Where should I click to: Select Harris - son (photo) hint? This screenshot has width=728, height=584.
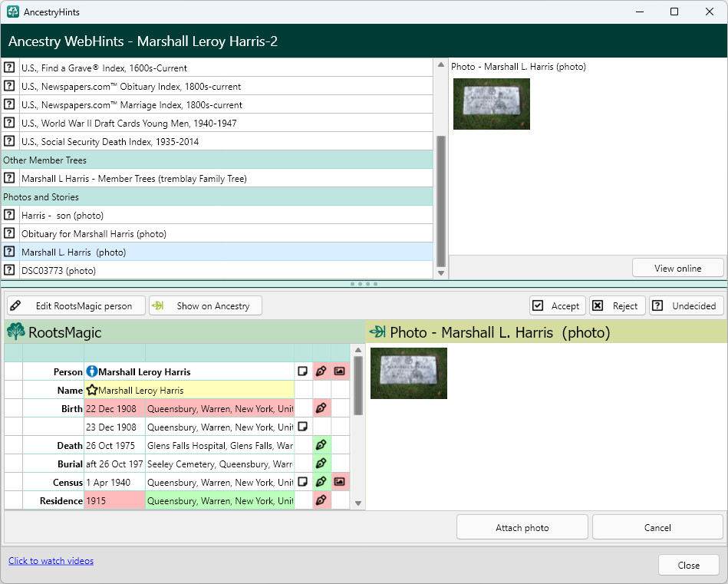(x=226, y=215)
